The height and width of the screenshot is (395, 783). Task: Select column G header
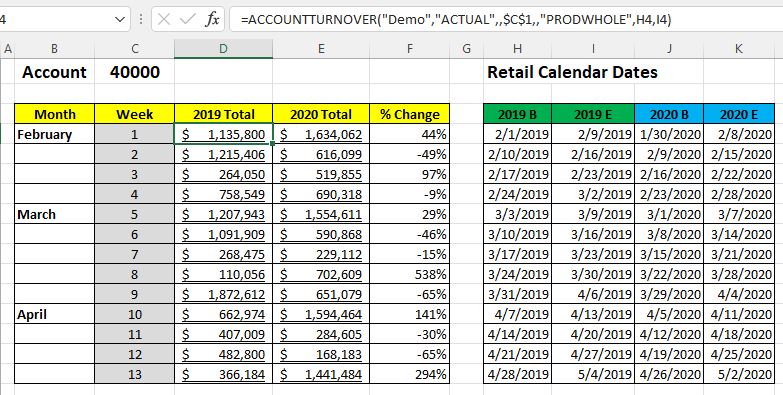467,48
